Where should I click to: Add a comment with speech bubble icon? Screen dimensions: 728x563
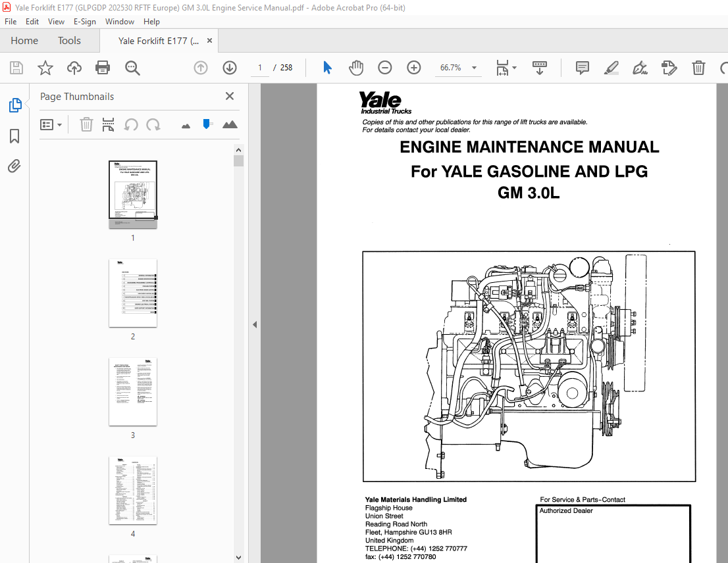click(x=583, y=68)
